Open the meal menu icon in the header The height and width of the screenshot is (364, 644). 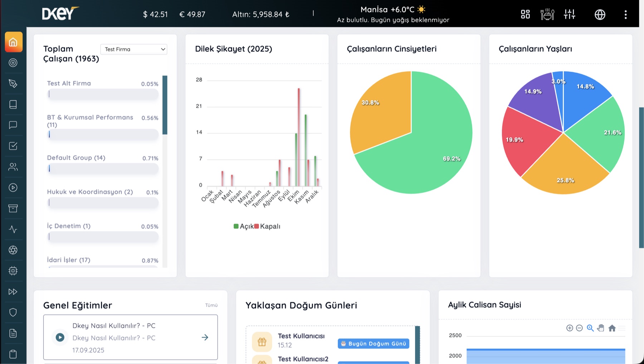pos(547,14)
